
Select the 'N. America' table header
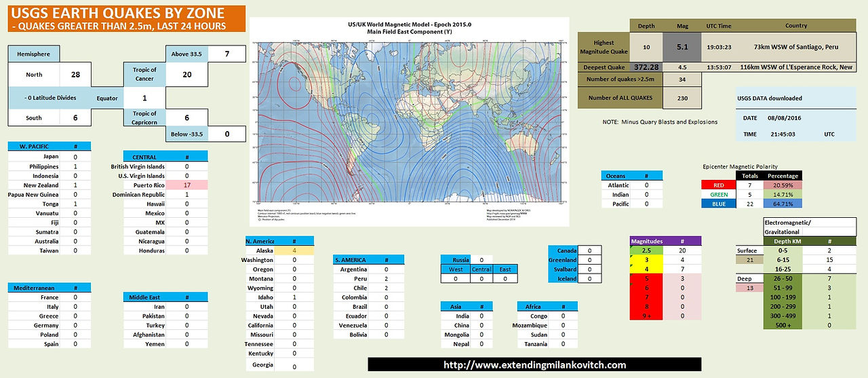[x=260, y=241]
